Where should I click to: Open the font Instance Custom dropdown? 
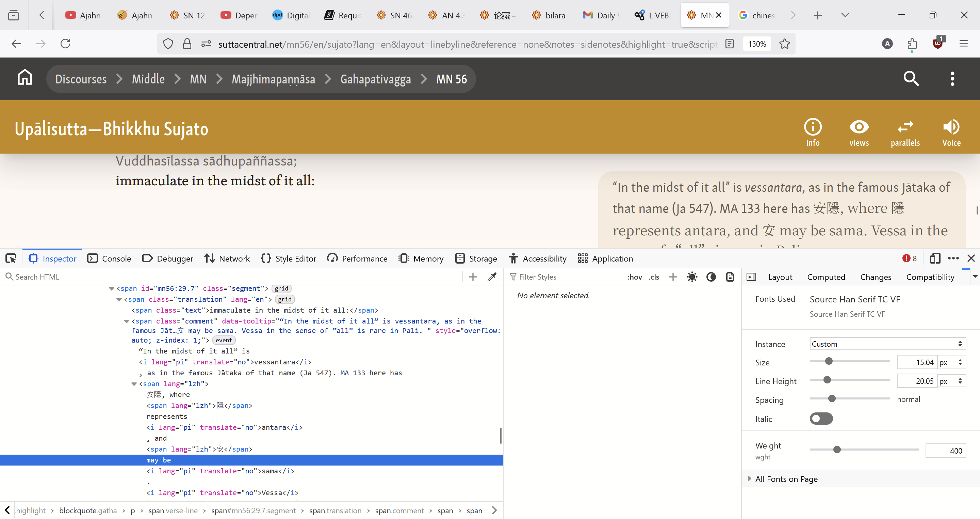[887, 344]
